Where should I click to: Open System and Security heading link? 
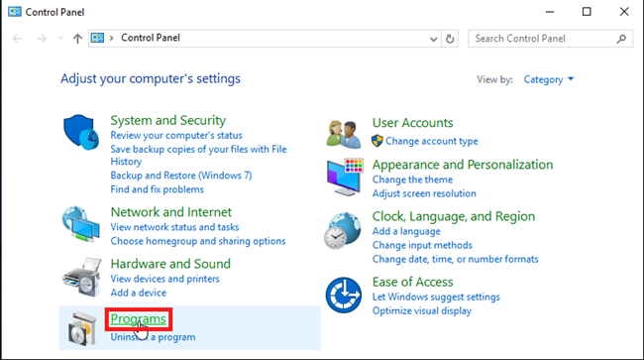click(x=168, y=120)
